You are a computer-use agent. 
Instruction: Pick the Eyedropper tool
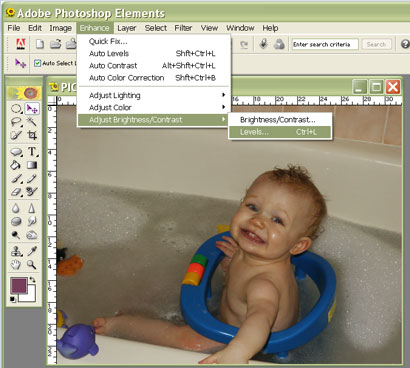click(32, 251)
